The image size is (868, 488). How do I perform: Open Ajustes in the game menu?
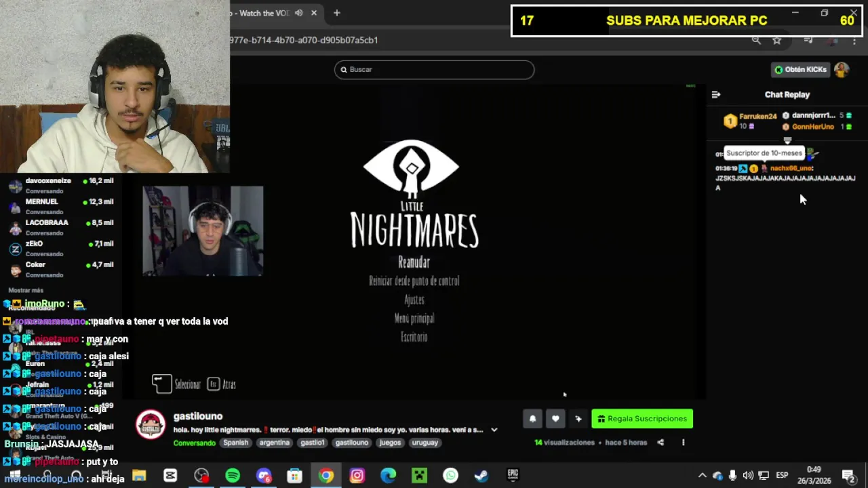coord(414,300)
